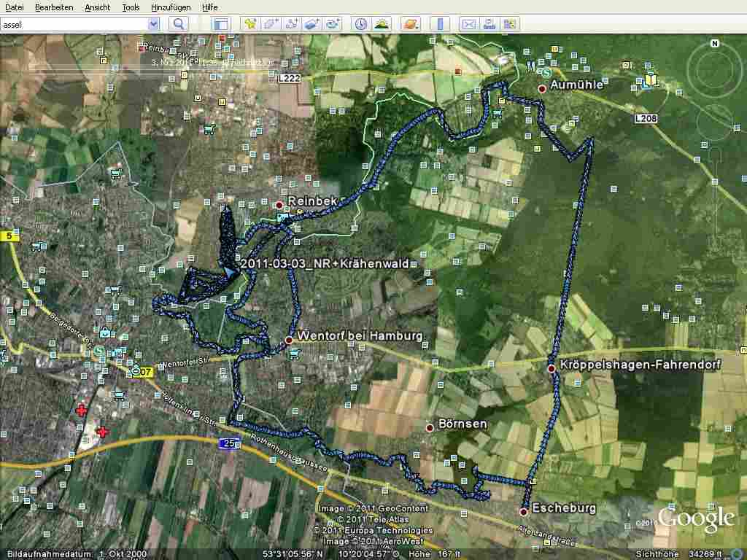Open the Hinzufügen menu
Screen dimensions: 747x560
171,7
